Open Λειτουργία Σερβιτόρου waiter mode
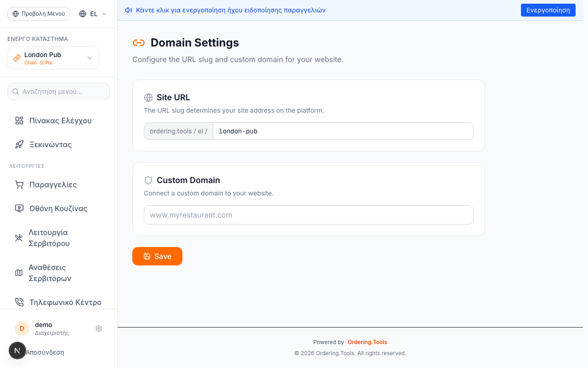The width and height of the screenshot is (588, 368). click(59, 238)
